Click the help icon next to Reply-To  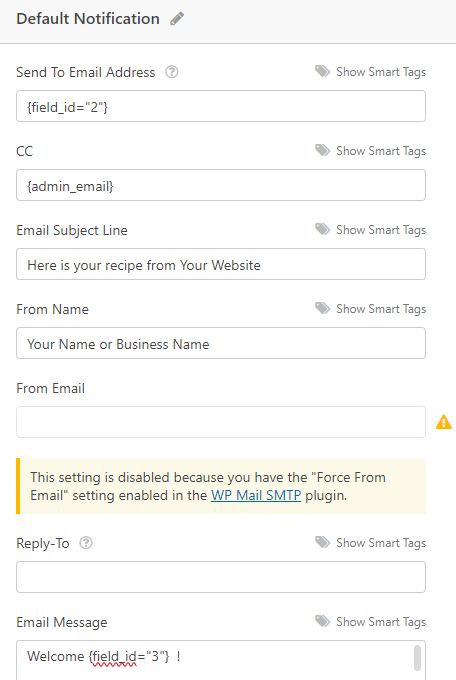pos(86,543)
